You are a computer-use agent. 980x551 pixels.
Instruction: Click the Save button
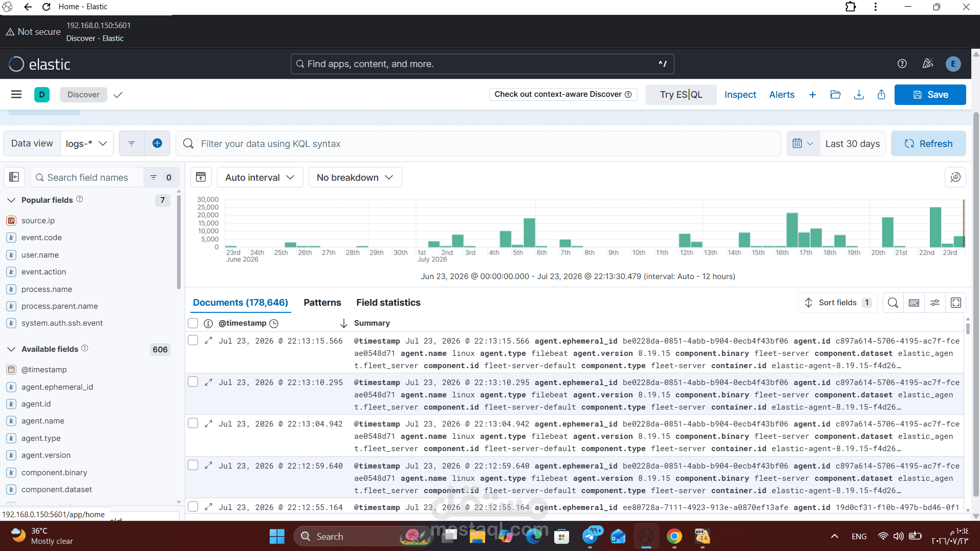pyautogui.click(x=930, y=95)
